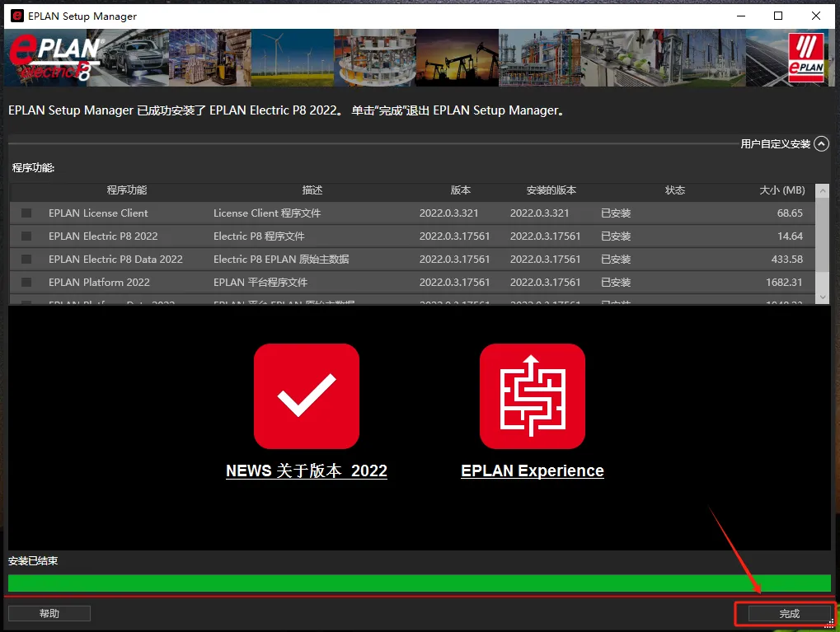Click the table scrollbar down arrow
The height and width of the screenshot is (632, 840).
823,297
